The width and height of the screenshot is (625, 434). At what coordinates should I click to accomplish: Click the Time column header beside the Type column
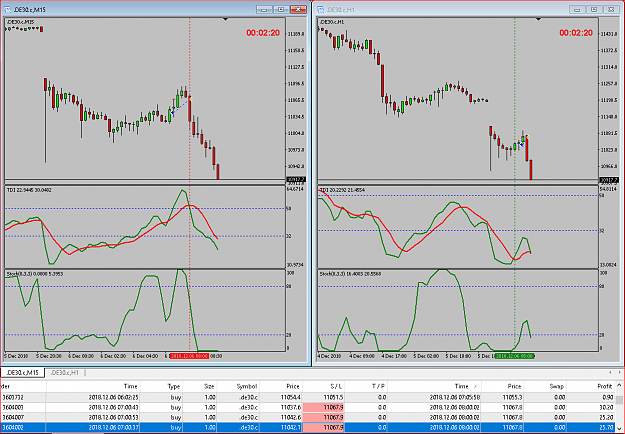click(x=93, y=386)
